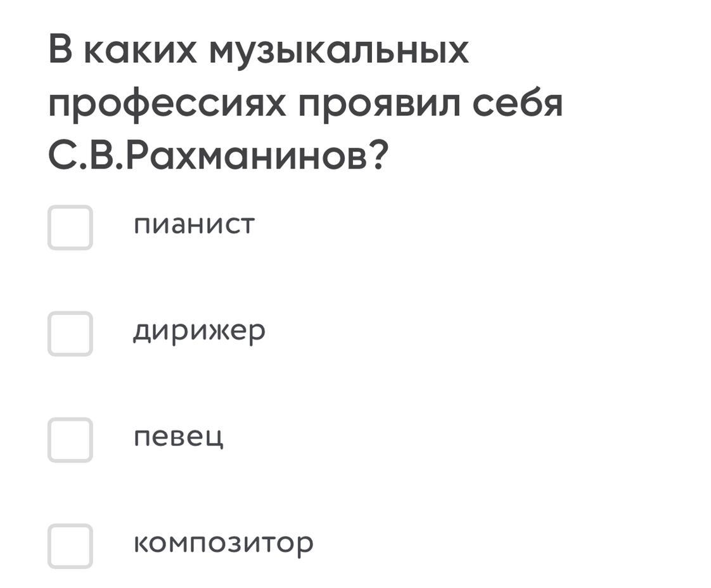Enable the певец checkbox
This screenshot has height=588, width=711.
tap(70, 440)
